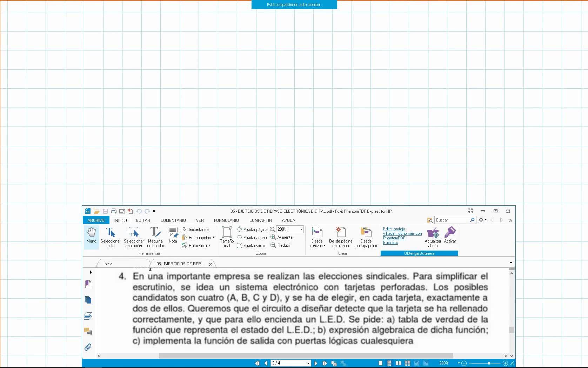Zoom in with Aumentar
The height and width of the screenshot is (368, 588).
[282, 237]
